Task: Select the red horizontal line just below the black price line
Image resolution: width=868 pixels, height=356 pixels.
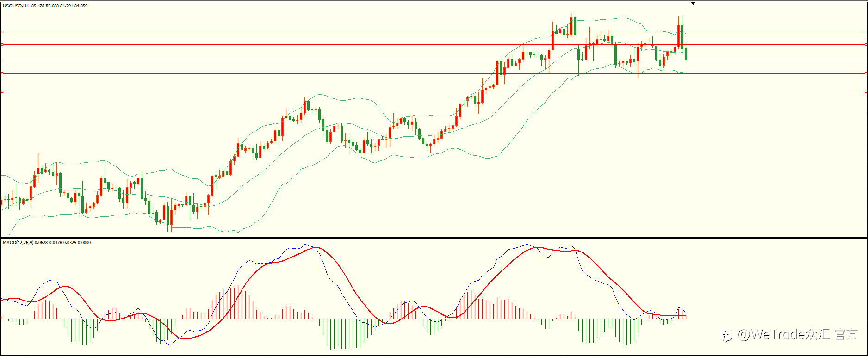Action: [434, 73]
